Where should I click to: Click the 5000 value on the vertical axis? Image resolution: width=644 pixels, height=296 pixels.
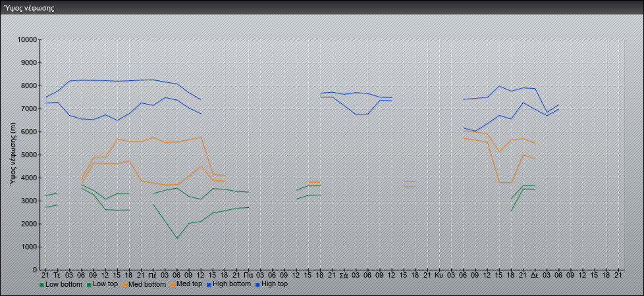[29, 155]
